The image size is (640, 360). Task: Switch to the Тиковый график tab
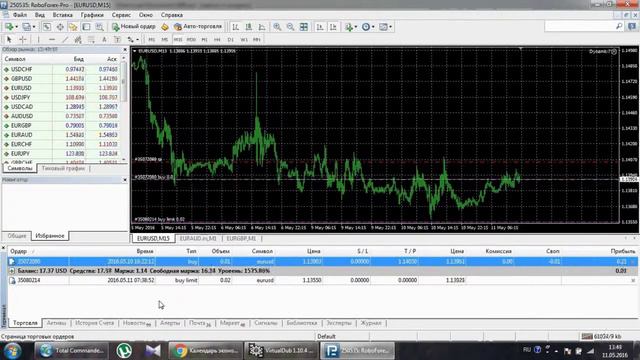point(63,168)
